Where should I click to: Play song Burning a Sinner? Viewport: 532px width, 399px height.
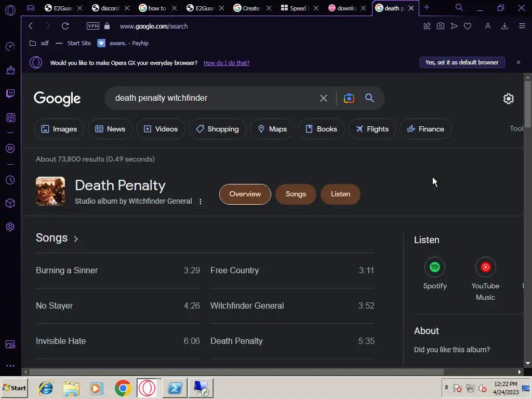click(118, 270)
